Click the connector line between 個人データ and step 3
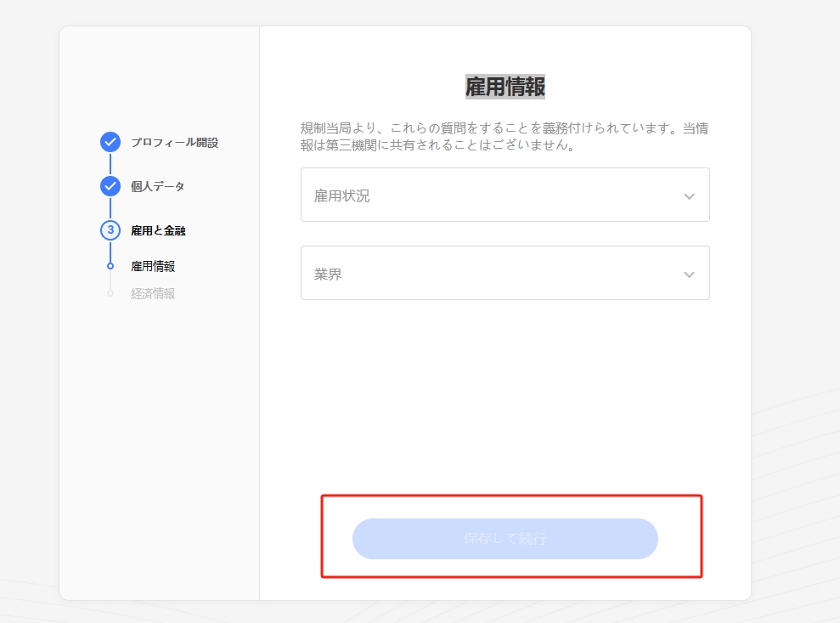The width and height of the screenshot is (840, 623). 110,208
